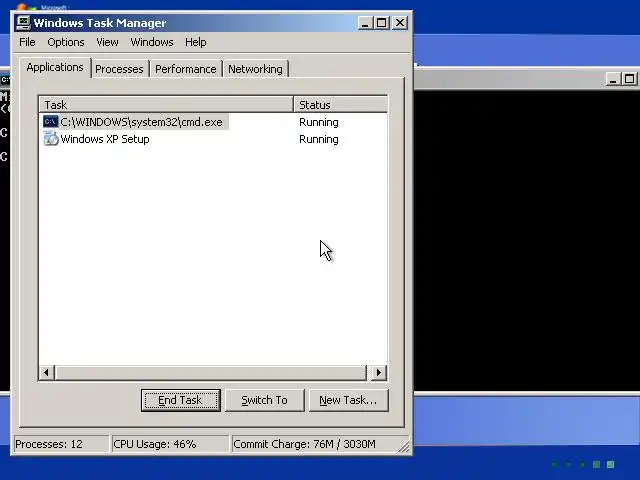Click the Running status of cmd.exe
Screen dimensions: 640x480
point(319,122)
